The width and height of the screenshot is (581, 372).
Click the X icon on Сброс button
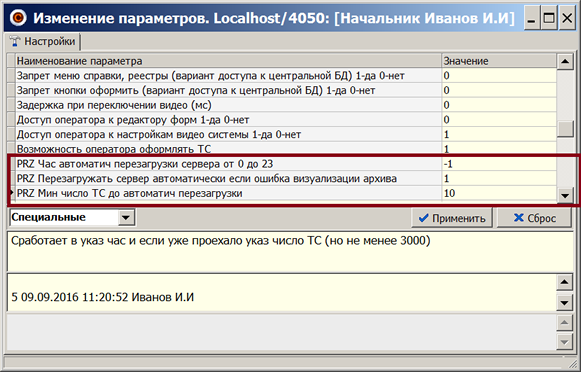(519, 218)
